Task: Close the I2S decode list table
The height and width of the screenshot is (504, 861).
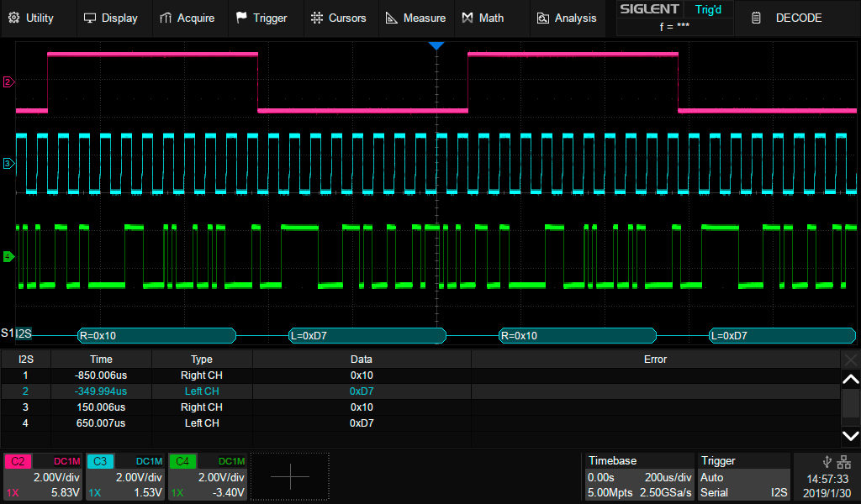Action: (851, 360)
